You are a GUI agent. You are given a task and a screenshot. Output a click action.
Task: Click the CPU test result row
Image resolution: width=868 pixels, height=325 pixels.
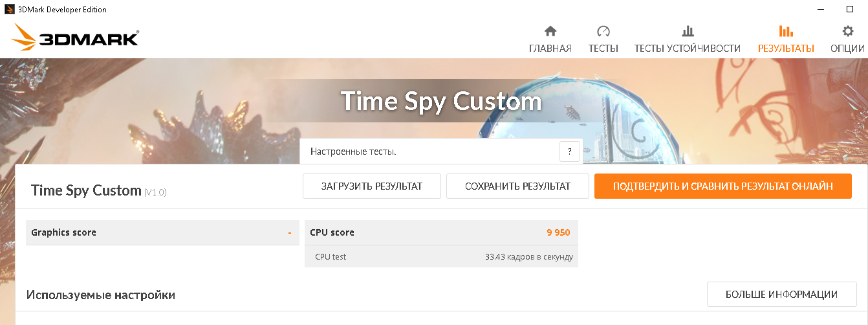click(x=440, y=257)
